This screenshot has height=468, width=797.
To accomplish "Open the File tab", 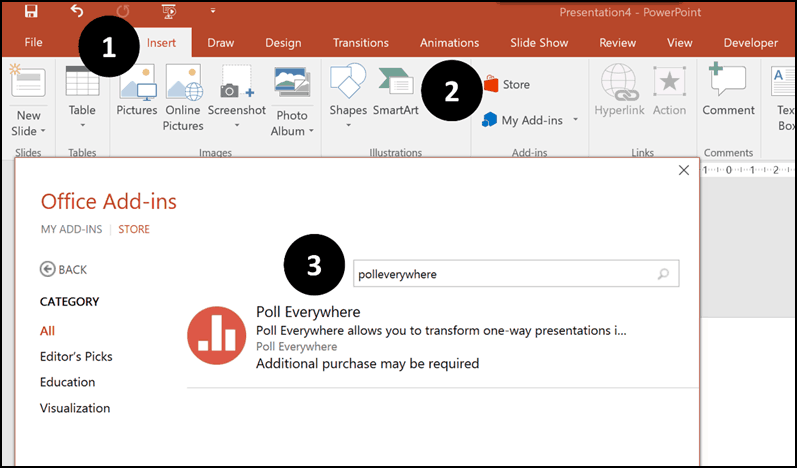I will tap(34, 43).
